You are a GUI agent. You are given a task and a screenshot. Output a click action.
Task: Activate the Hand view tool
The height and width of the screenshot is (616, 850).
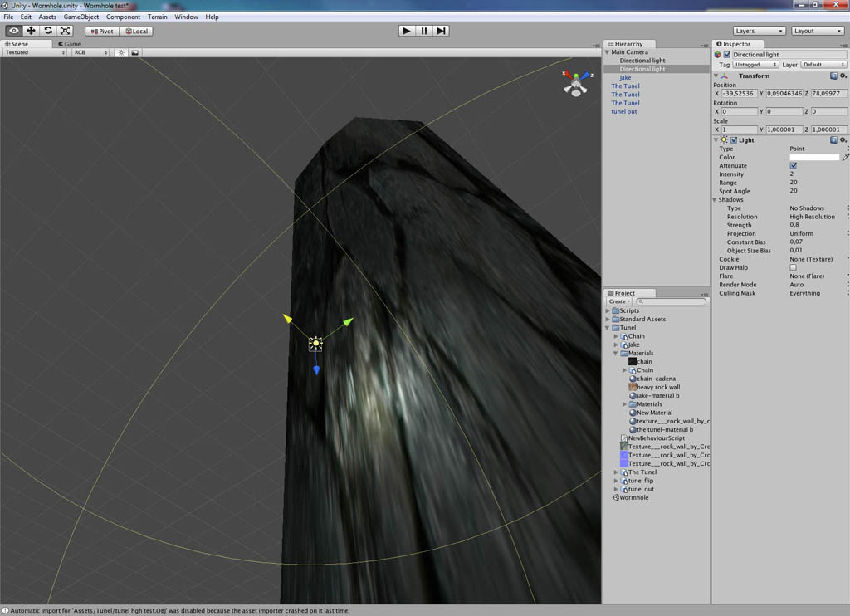tap(12, 30)
